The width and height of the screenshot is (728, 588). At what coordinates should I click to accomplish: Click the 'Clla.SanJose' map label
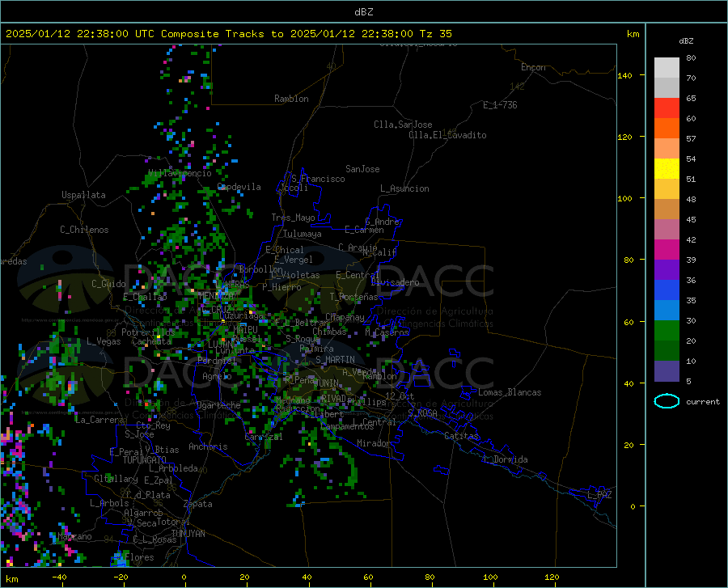point(403,125)
